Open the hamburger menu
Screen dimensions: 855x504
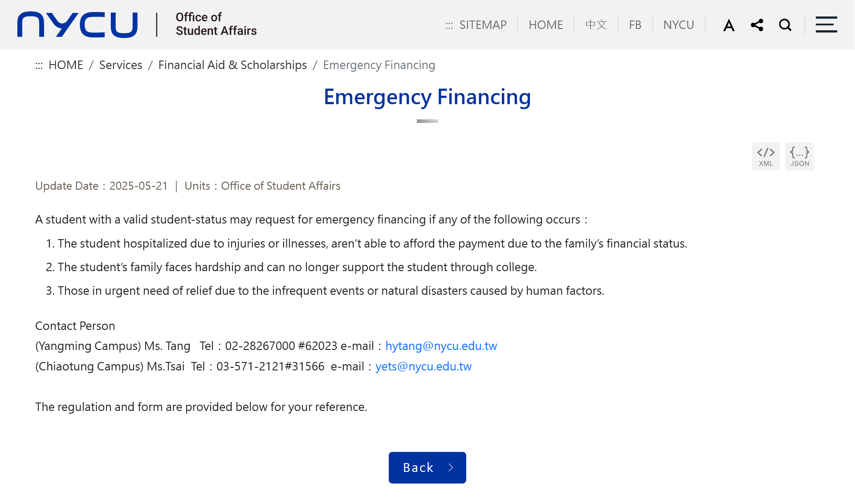coord(826,25)
